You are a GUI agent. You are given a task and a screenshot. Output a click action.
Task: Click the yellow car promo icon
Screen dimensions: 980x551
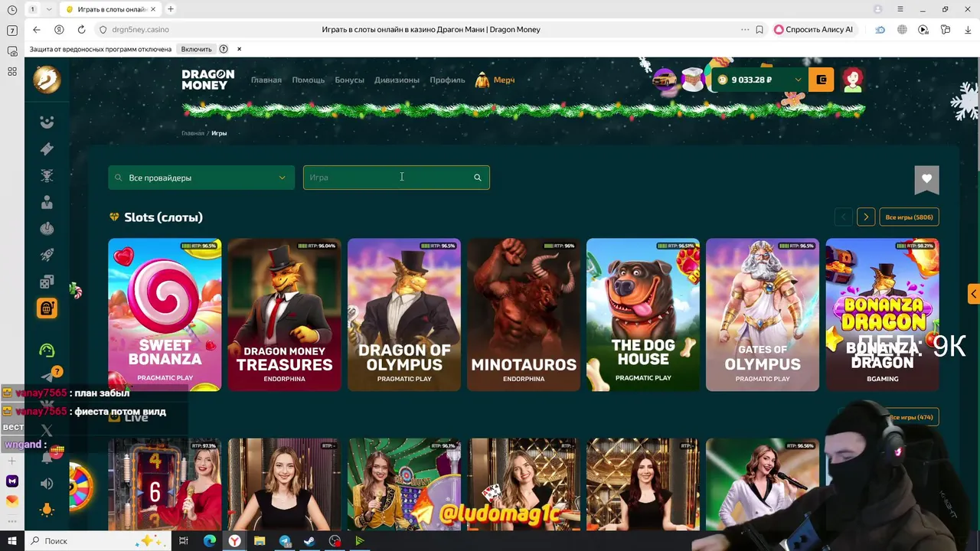click(x=665, y=79)
